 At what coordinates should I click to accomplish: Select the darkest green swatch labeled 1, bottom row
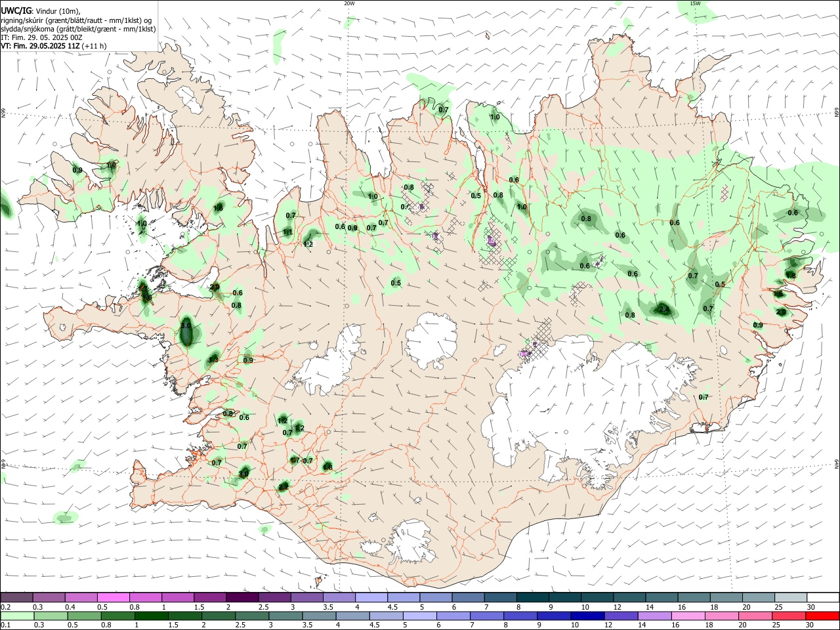(x=150, y=616)
